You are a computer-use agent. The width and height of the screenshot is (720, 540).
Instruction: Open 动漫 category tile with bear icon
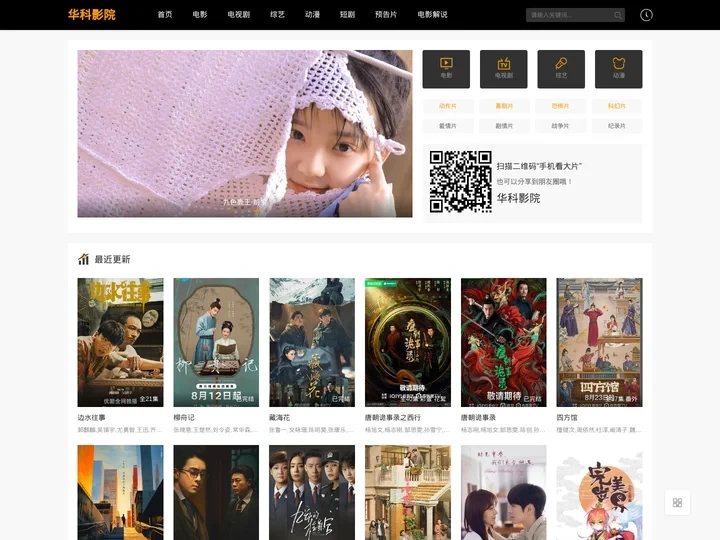pos(619,69)
